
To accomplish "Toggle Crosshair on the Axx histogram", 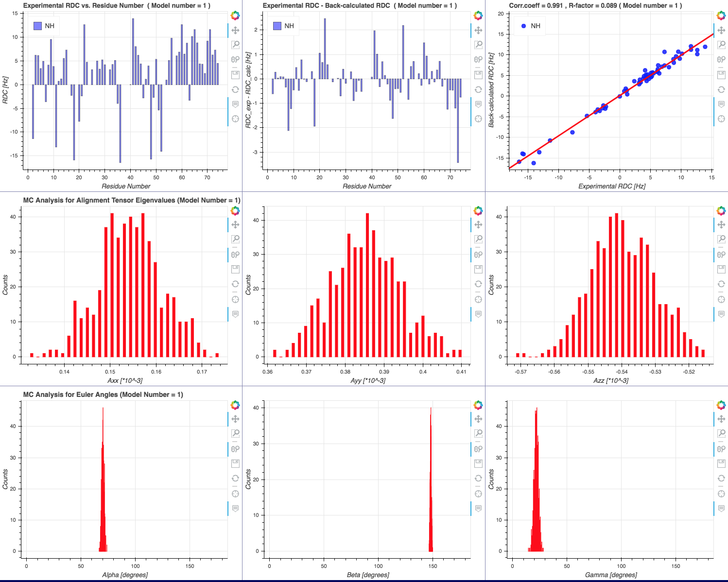I will click(x=235, y=299).
